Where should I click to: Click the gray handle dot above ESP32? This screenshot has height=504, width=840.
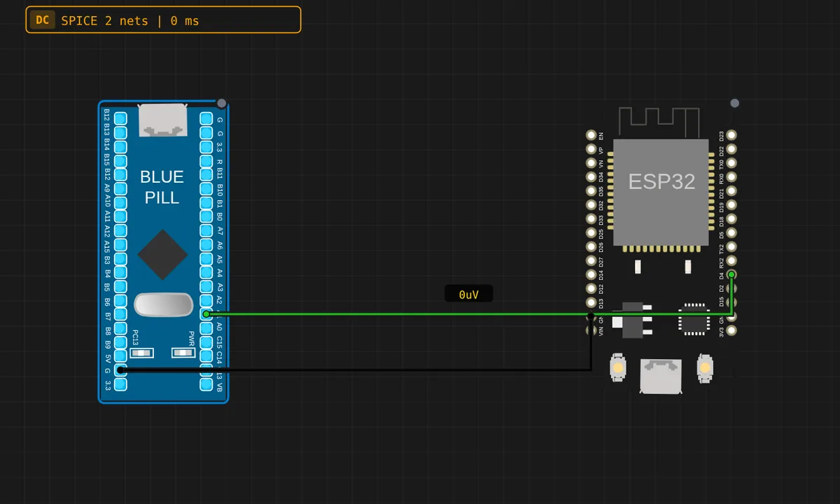[x=734, y=103]
